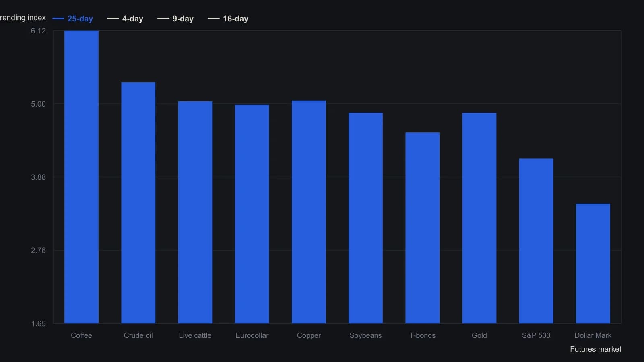Click the 5.00 y-axis value

[38, 104]
